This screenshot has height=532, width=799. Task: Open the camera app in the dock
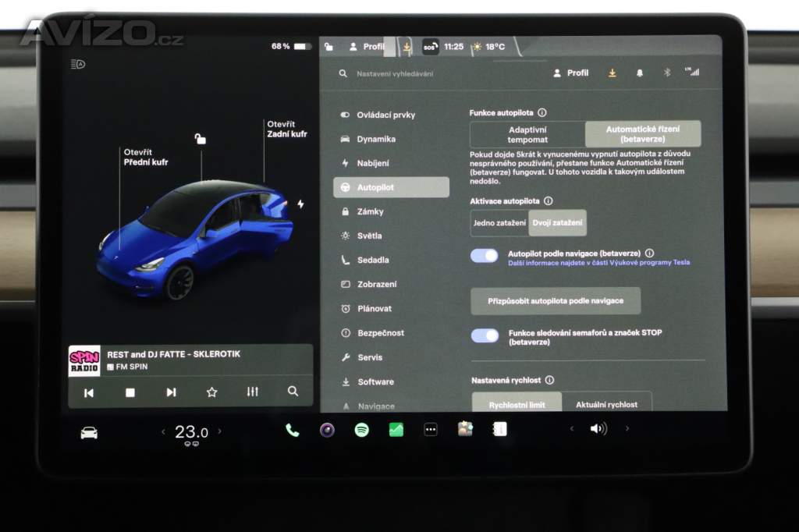(327, 430)
